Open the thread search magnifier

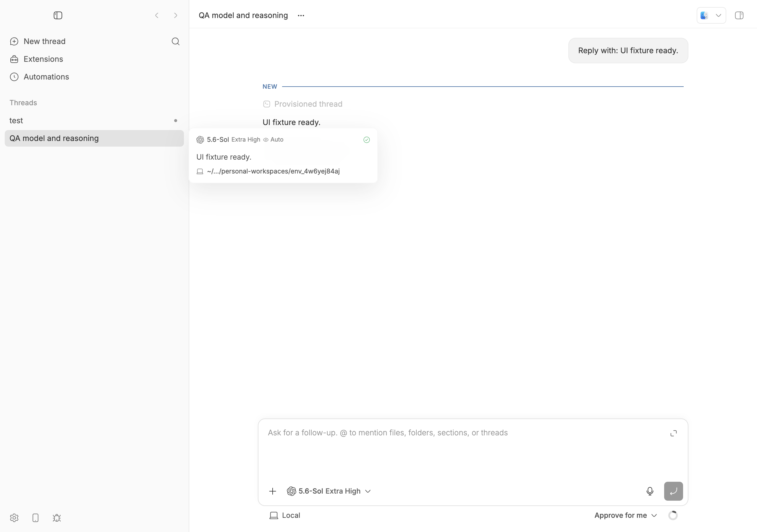[176, 42]
